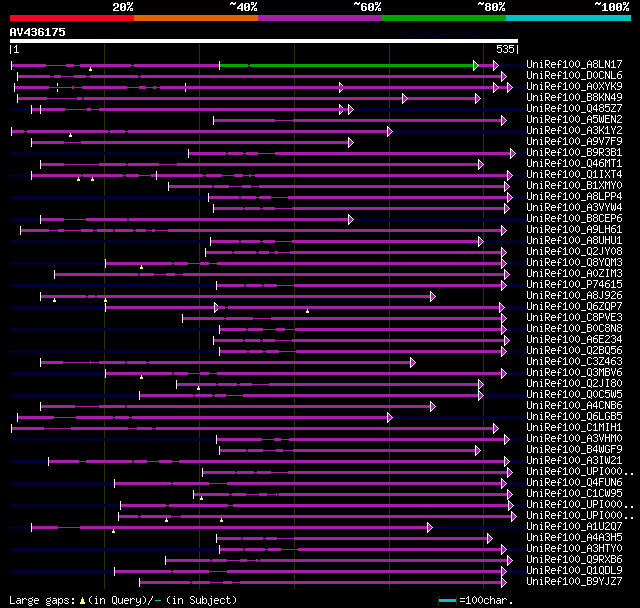
Task: Select UniRef100_B4WGF9 subject name
Action: tap(574, 450)
